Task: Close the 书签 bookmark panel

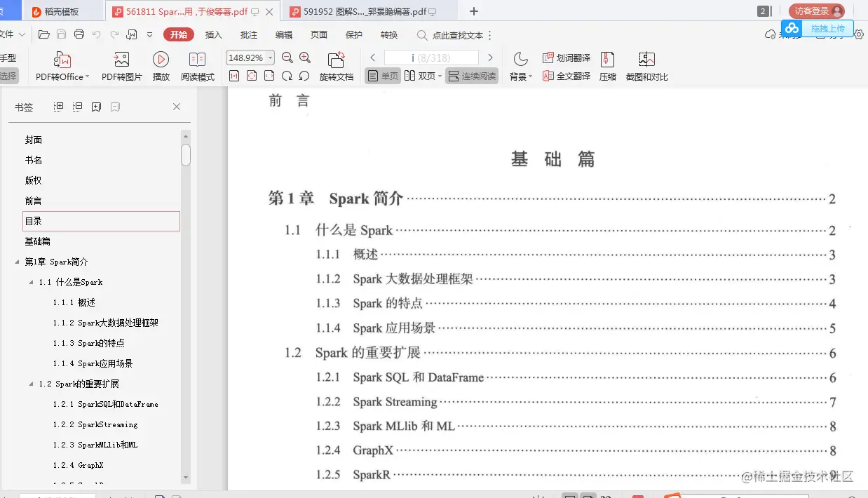Action: click(x=177, y=107)
